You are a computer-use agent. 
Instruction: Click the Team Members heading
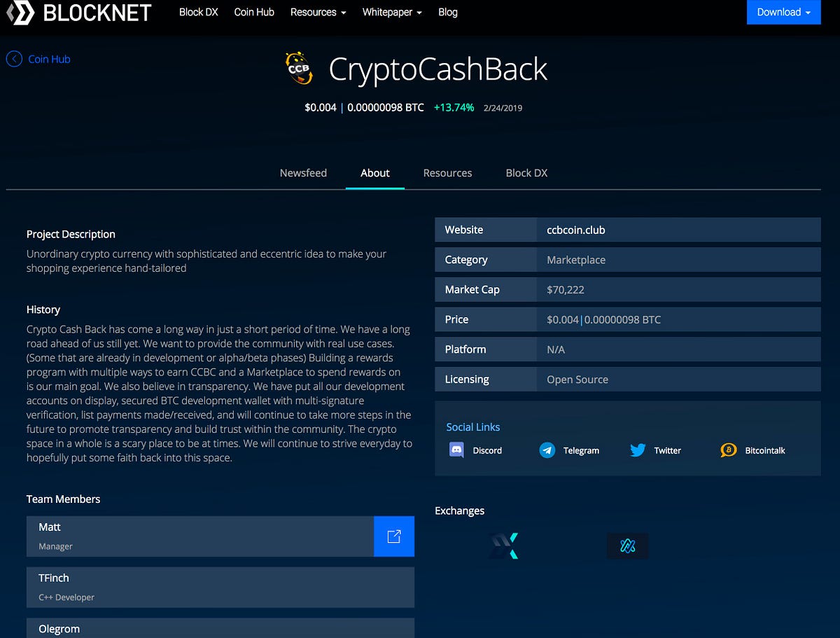tap(63, 499)
